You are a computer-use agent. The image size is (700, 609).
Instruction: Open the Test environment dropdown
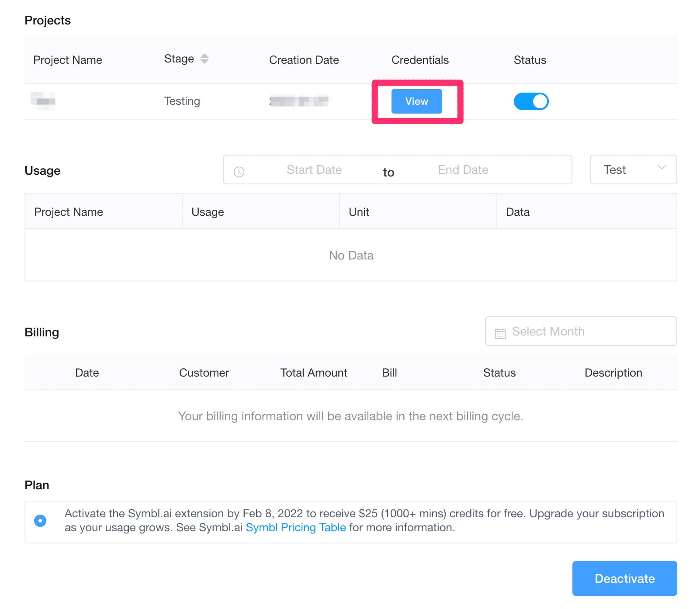[633, 170]
